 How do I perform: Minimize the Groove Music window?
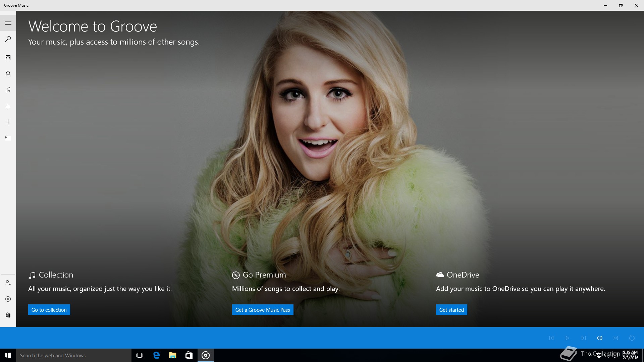click(x=605, y=5)
